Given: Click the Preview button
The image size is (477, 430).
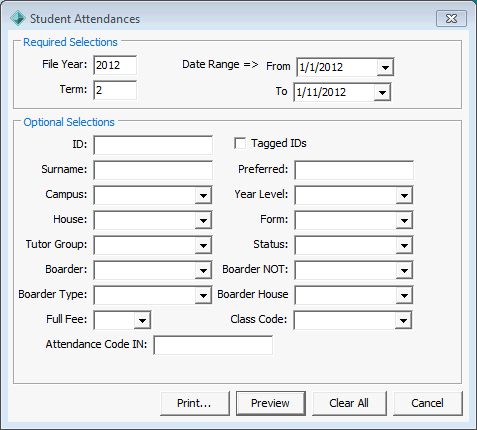Looking at the screenshot, I should 271,403.
